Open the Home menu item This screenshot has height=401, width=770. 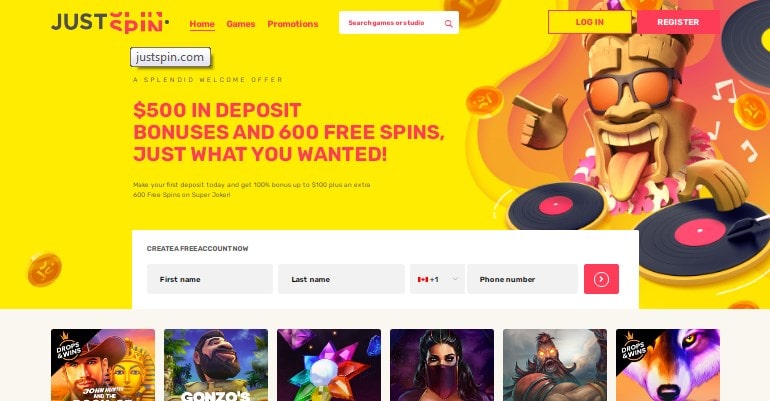point(202,24)
